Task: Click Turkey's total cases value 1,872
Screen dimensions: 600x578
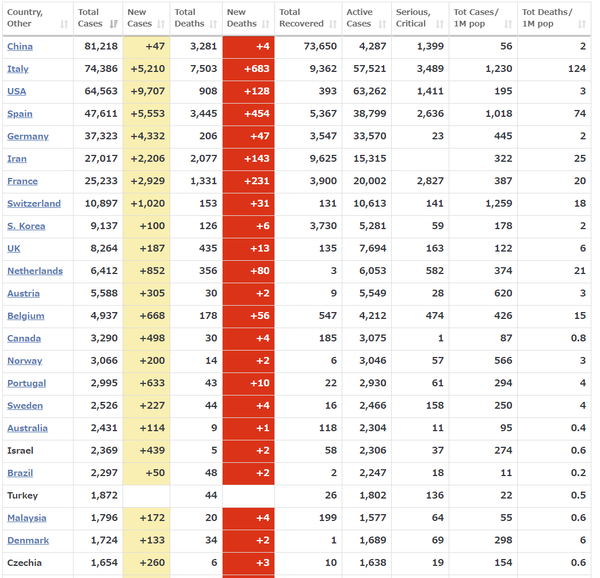Action: point(104,495)
